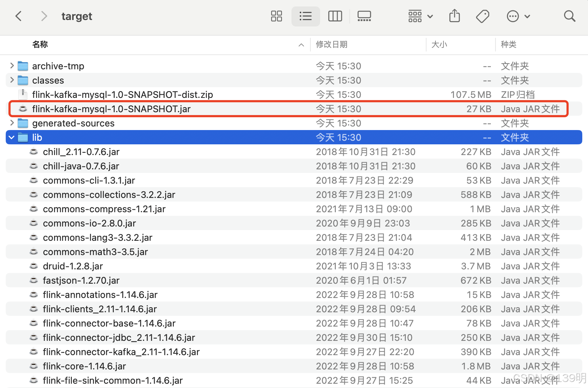The image size is (588, 388).
Task: Select the fastjson-1.2.70.jar file
Action: 81,280
